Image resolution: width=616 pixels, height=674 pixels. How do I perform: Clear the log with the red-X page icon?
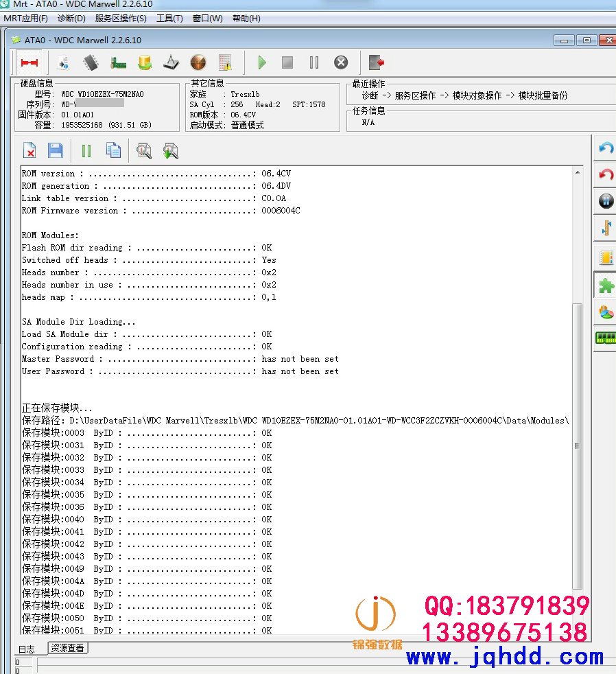point(29,151)
